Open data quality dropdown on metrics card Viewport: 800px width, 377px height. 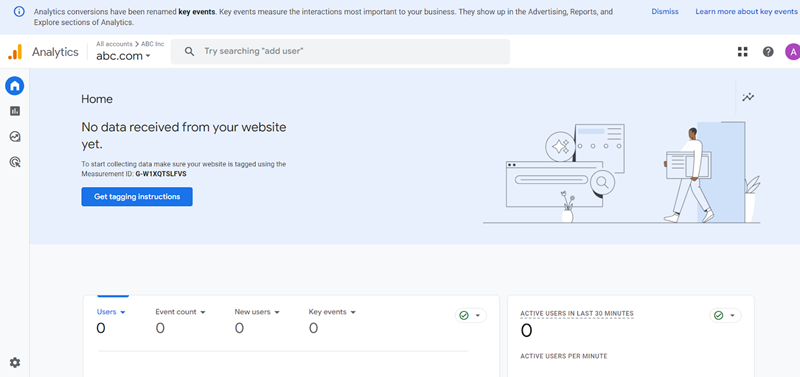click(x=470, y=316)
